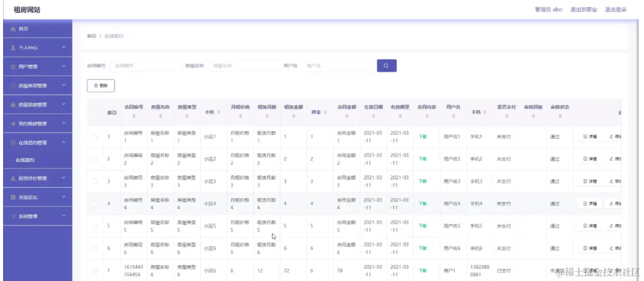Collapse the 在线签约管理 sidebar menu
The width and height of the screenshot is (644, 281).
click(36, 142)
